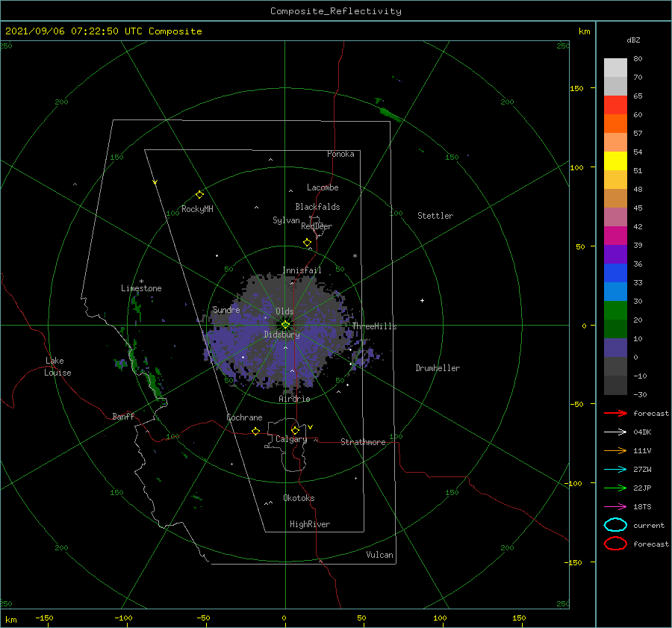The width and height of the screenshot is (672, 628).
Task: Pick the purple 36-39 dBZ swatch
Action: click(615, 255)
